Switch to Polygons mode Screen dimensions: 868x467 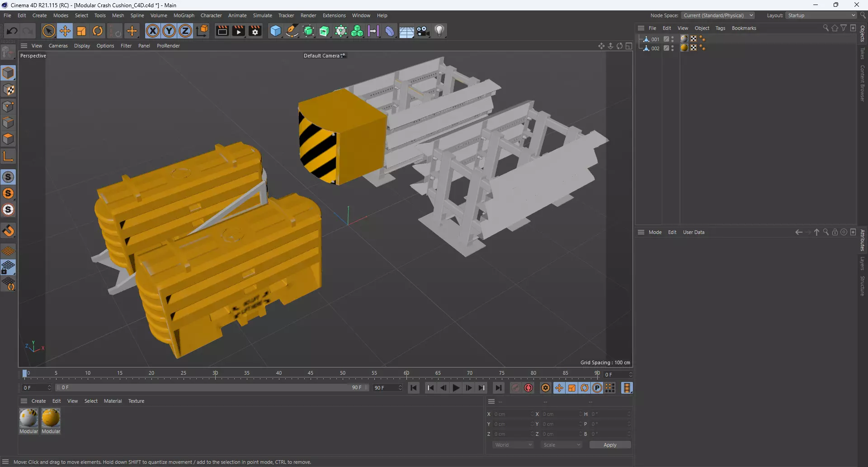pos(8,139)
